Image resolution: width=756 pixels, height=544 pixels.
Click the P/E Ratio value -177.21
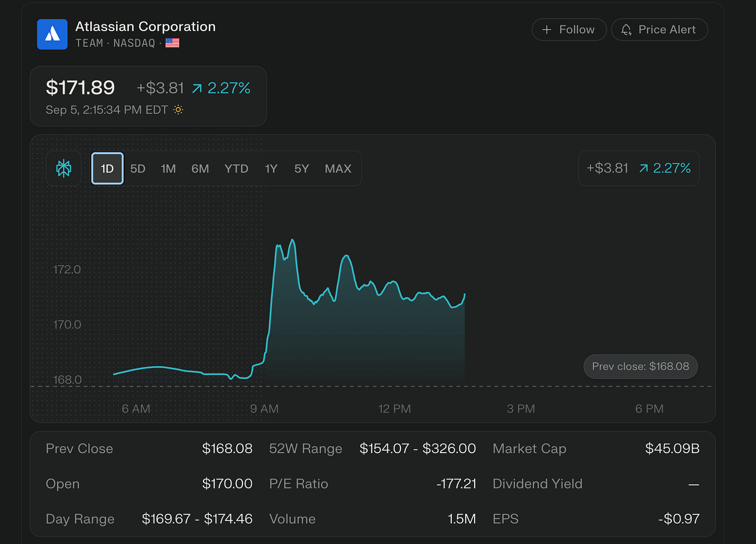[456, 484]
